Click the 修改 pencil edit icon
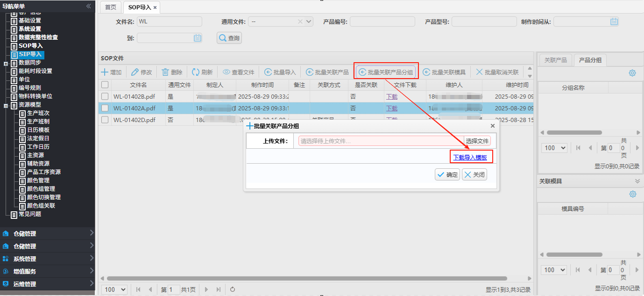 (135, 72)
